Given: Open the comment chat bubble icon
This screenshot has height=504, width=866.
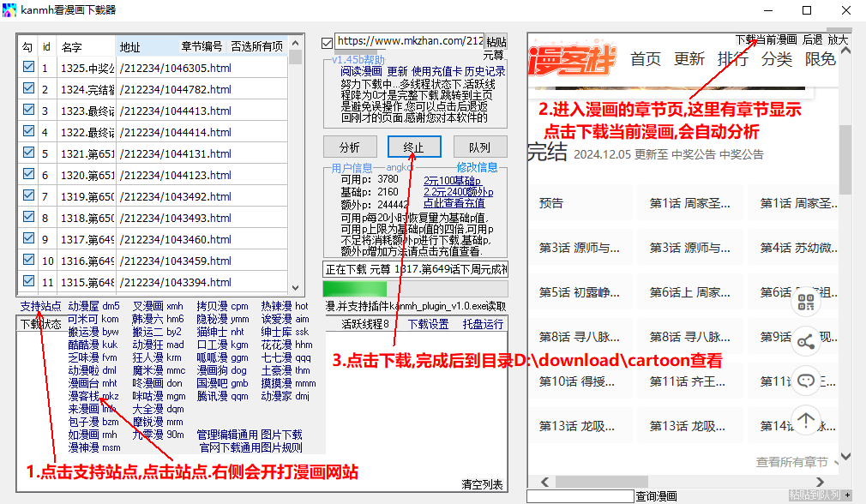Looking at the screenshot, I should coord(805,381).
